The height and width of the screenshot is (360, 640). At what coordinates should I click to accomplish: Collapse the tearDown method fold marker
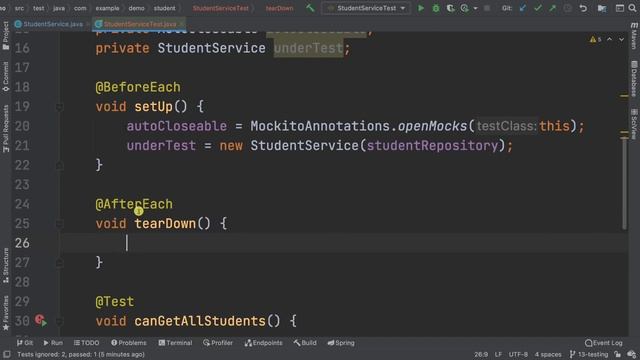(59, 224)
